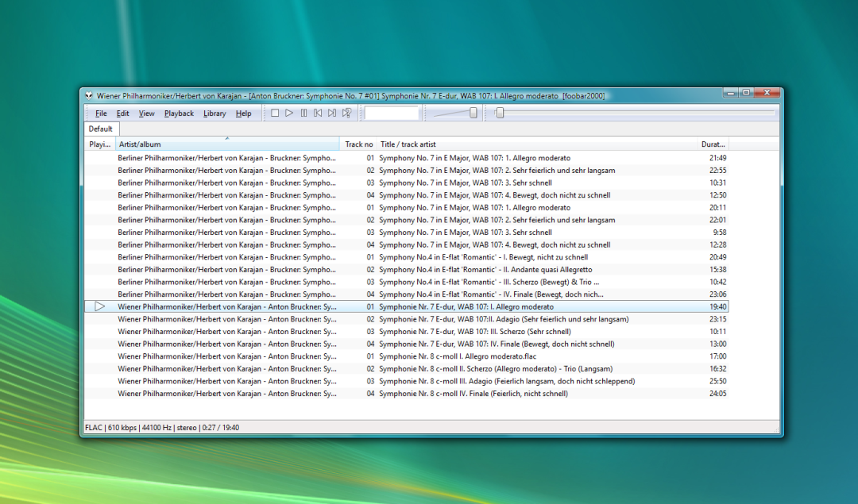Open the Help menu
Viewport: 858px width, 504px height.
point(244,113)
